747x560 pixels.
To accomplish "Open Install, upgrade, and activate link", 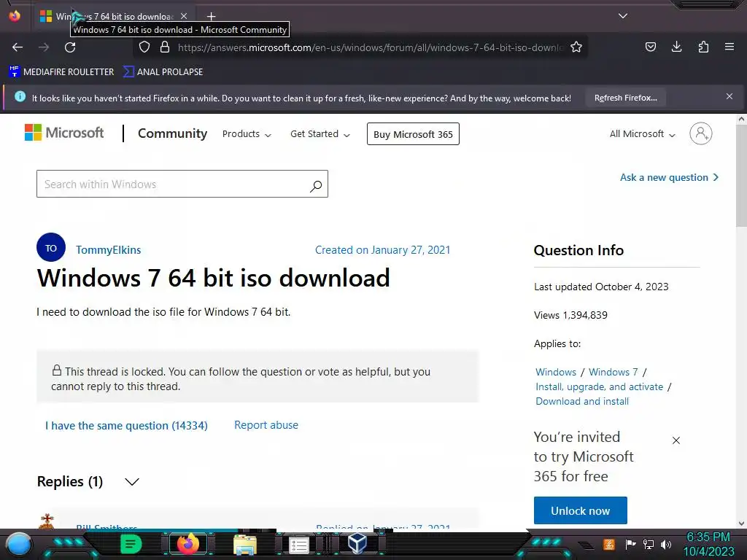I will tap(600, 386).
